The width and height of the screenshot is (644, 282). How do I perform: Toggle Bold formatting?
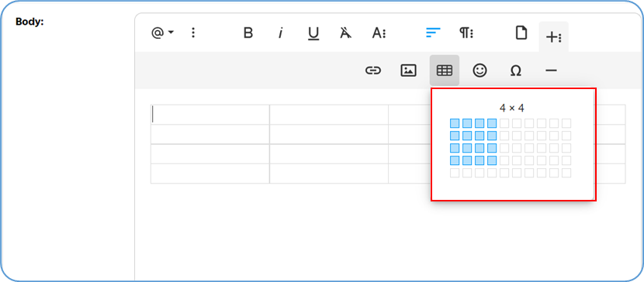coord(248,33)
